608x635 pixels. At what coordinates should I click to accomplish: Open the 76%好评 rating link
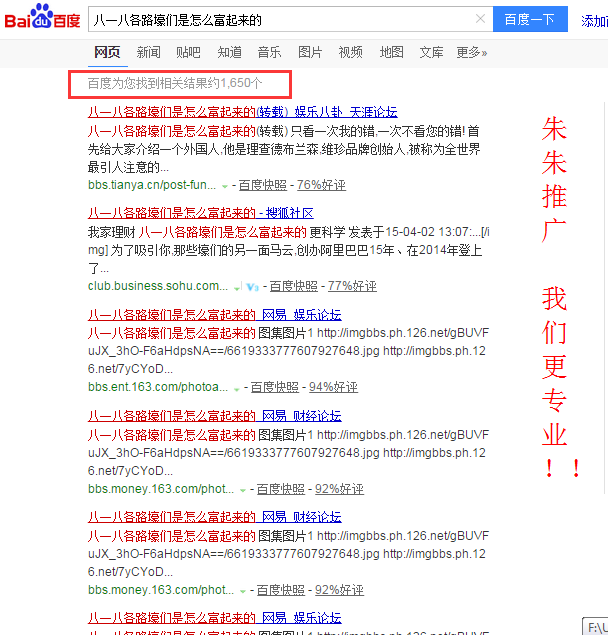tap(321, 185)
